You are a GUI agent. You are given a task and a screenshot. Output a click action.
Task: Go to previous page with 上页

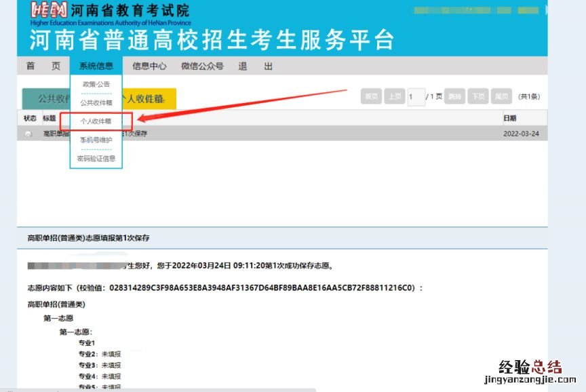[x=394, y=96]
